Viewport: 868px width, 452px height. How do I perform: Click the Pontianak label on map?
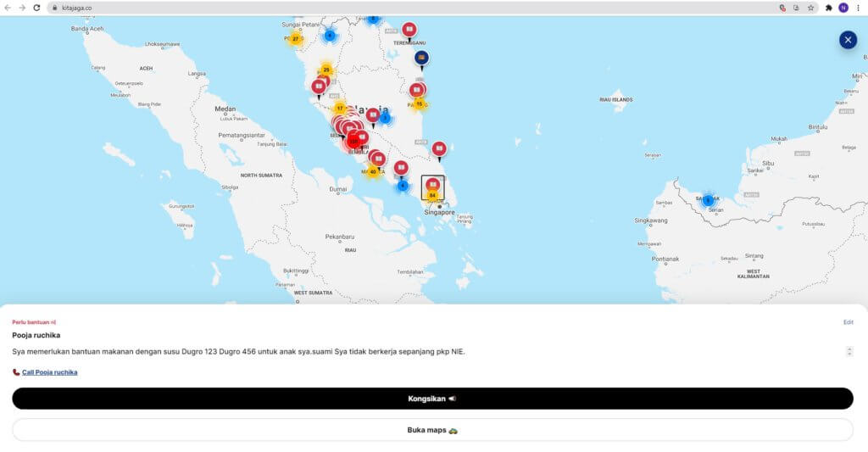(665, 259)
